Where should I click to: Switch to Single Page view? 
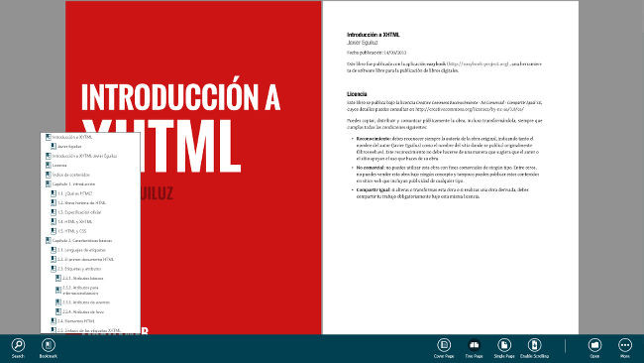click(504, 348)
